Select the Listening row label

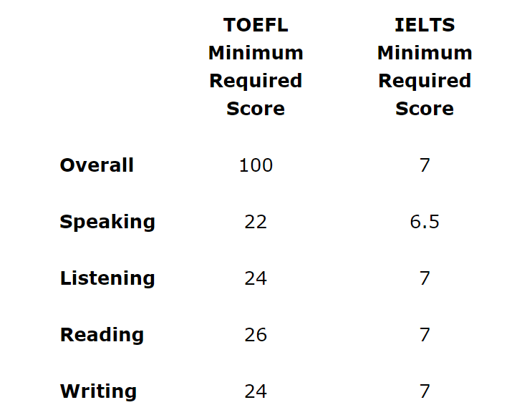click(x=107, y=278)
